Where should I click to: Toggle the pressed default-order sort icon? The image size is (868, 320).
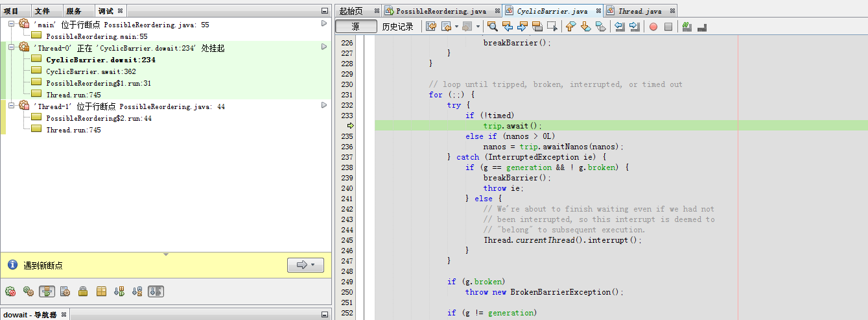coord(156,291)
